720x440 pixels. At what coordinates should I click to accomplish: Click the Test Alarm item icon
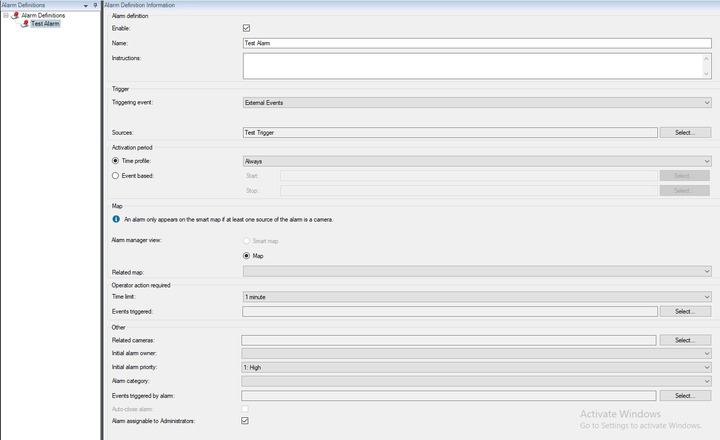25,23
